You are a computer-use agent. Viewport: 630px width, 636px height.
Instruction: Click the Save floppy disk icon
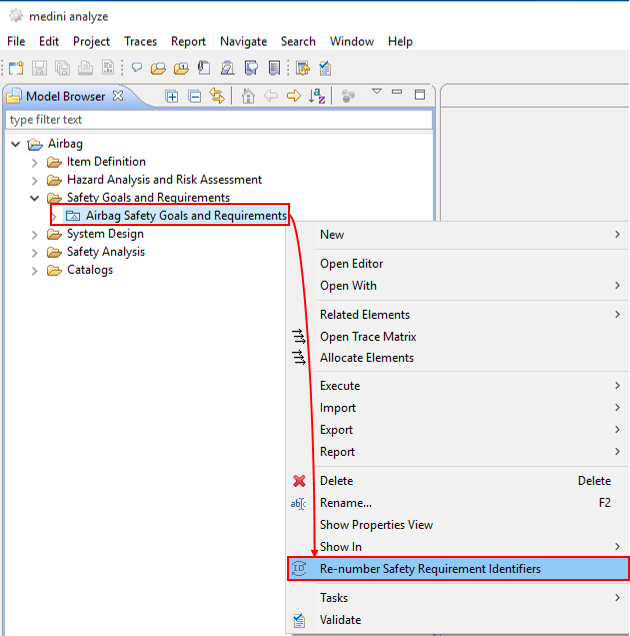(39, 68)
